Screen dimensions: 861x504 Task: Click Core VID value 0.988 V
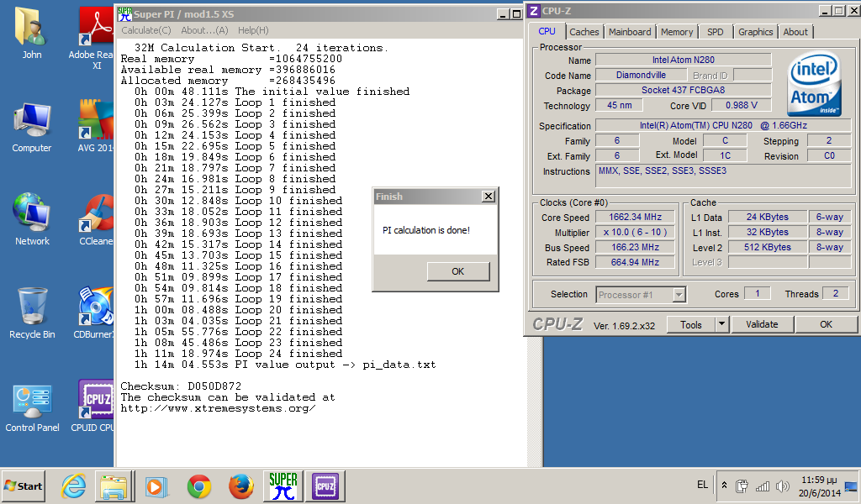741,105
